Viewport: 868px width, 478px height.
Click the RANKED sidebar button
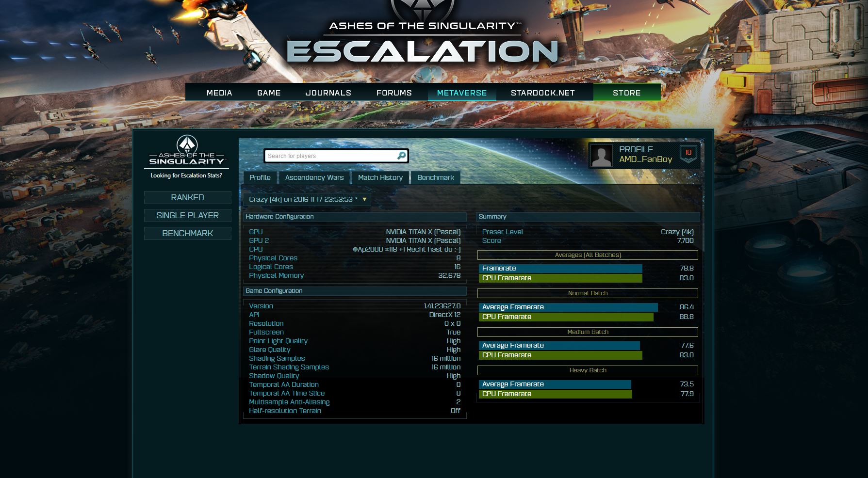(x=187, y=197)
